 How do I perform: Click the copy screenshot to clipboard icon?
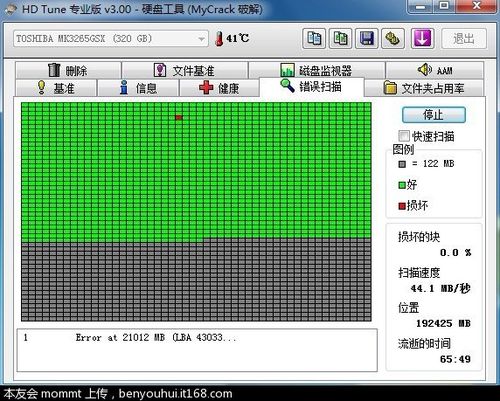pyautogui.click(x=340, y=39)
